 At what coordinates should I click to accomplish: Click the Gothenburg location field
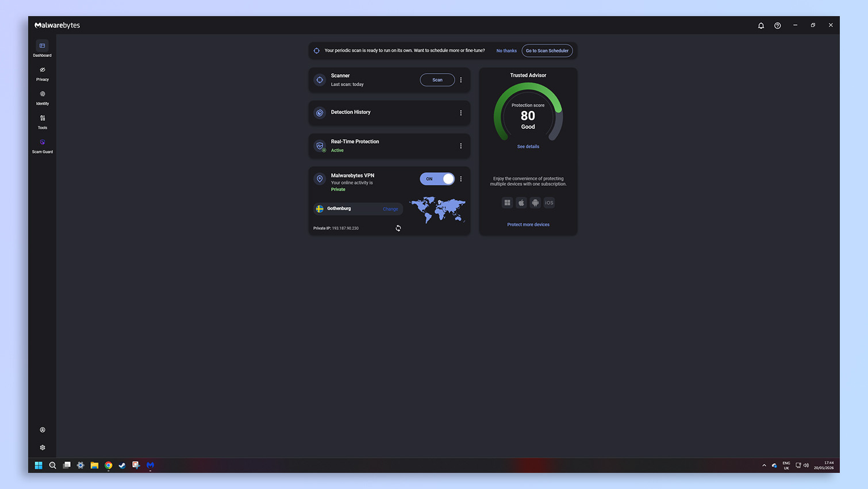[358, 209]
